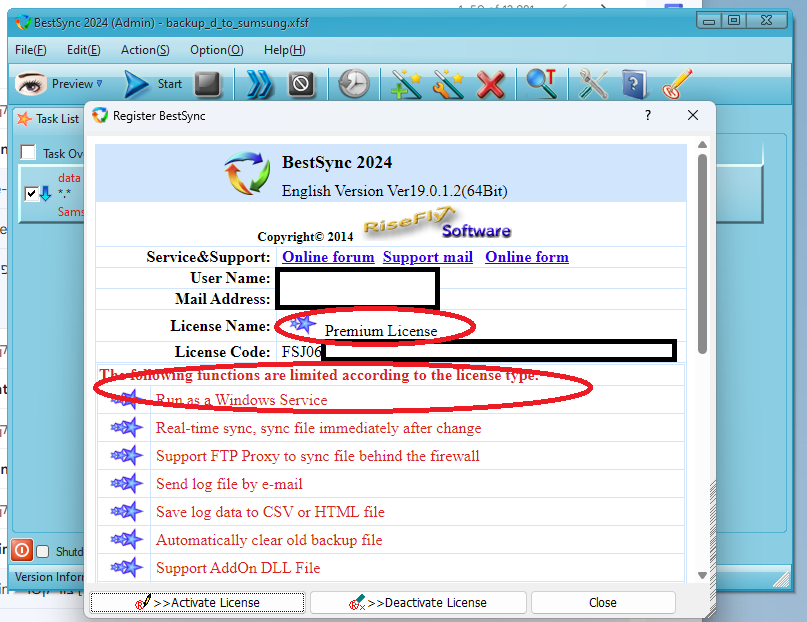Image resolution: width=807 pixels, height=622 pixels.
Task: Open the Help(H) menu
Action: click(x=284, y=50)
